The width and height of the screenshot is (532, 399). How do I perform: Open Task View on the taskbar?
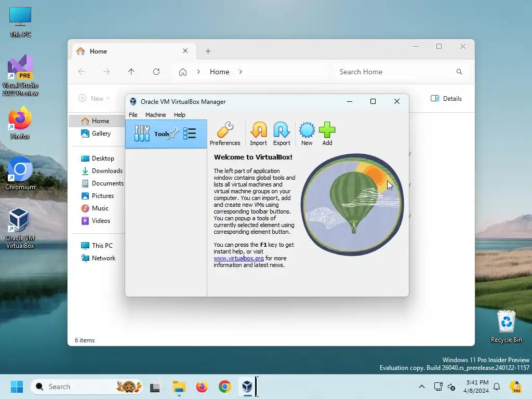pyautogui.click(x=155, y=387)
